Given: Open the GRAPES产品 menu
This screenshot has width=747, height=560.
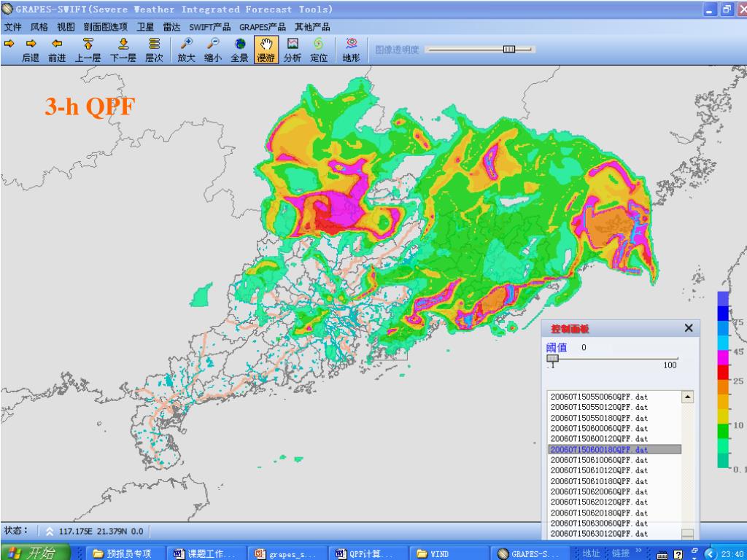Looking at the screenshot, I should [x=263, y=27].
